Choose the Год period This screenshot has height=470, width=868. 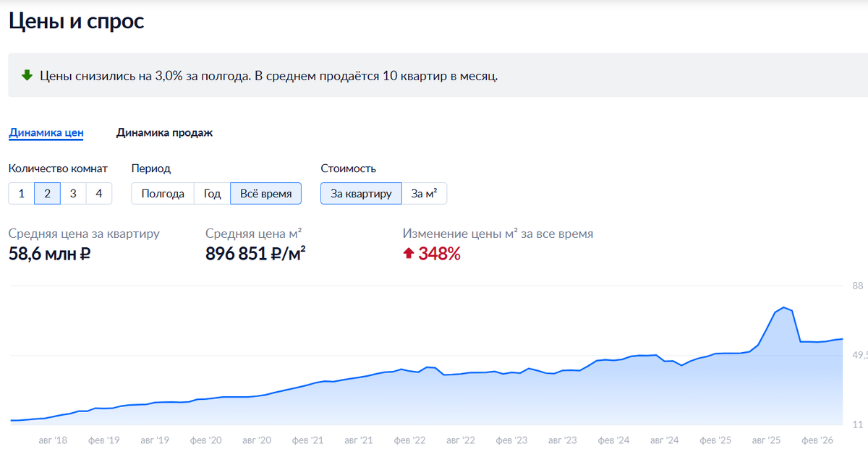pos(212,194)
